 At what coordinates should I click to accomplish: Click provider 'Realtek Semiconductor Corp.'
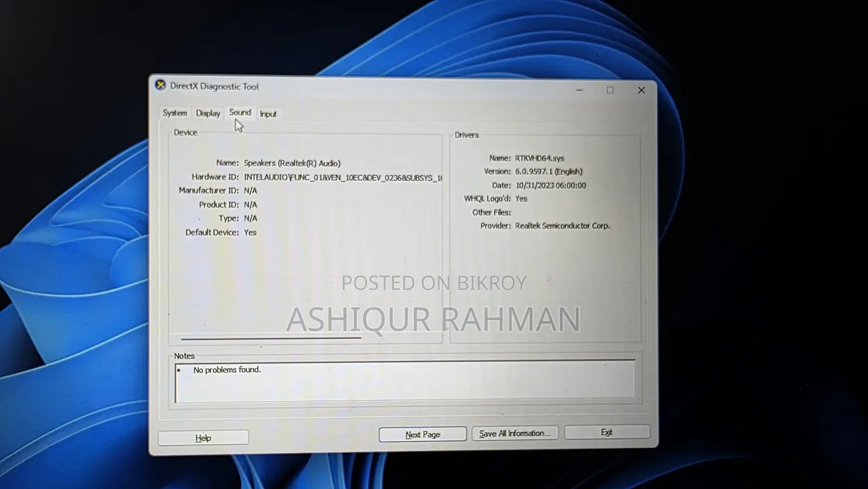point(563,225)
